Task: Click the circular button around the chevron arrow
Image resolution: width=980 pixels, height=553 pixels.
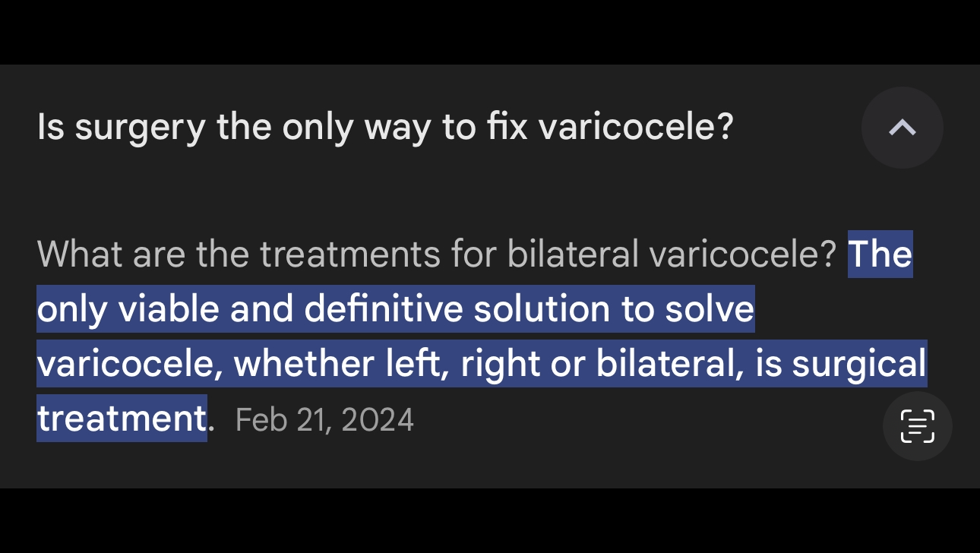Action: (x=902, y=128)
